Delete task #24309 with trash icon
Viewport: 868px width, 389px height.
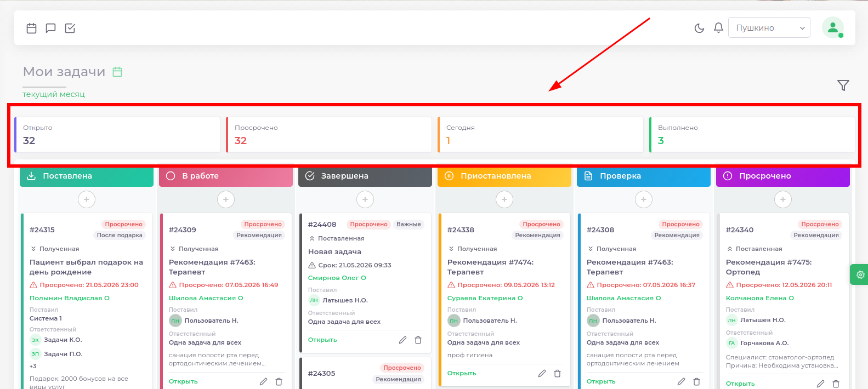click(x=279, y=381)
